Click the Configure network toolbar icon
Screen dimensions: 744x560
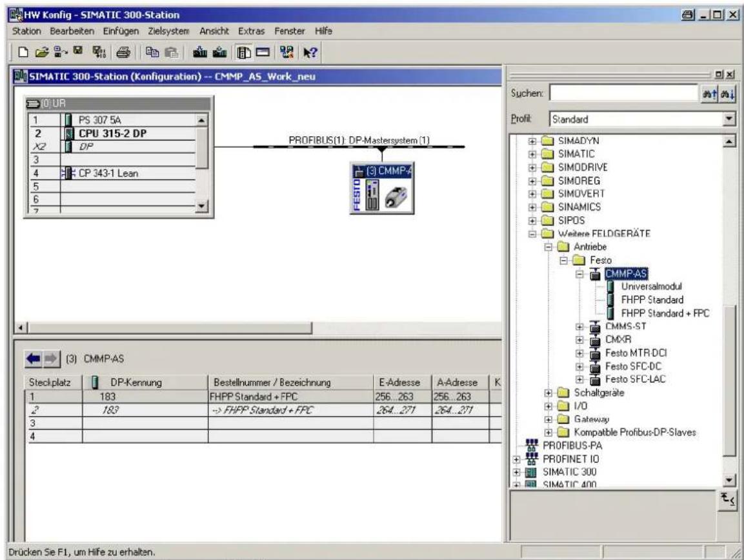287,52
